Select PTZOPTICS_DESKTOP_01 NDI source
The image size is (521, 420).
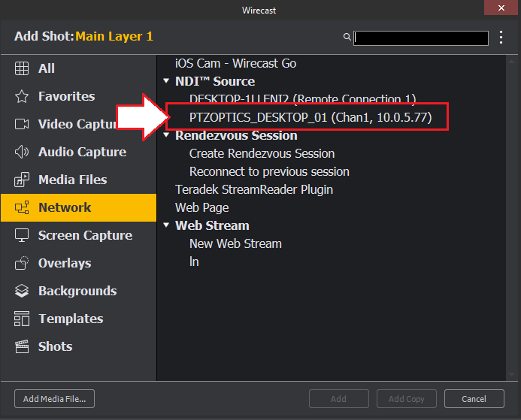[x=310, y=117]
